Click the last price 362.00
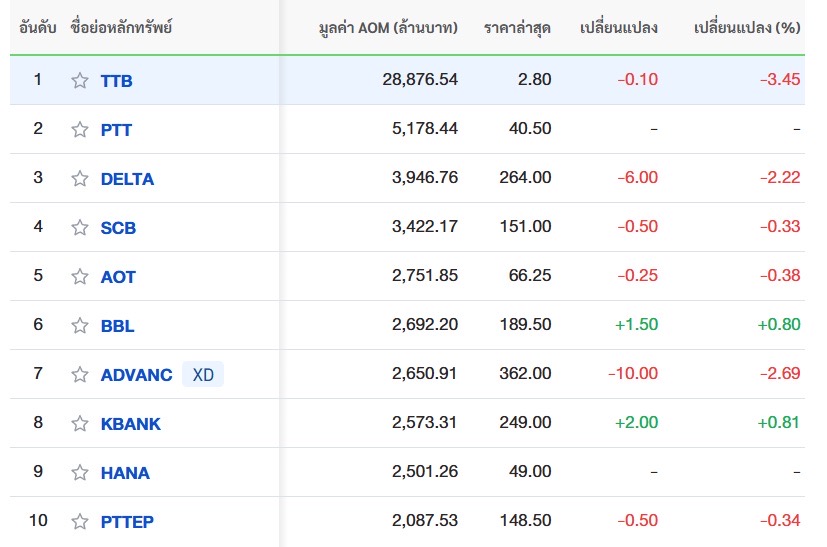Viewport: 827px width, 547px height. 525,373
